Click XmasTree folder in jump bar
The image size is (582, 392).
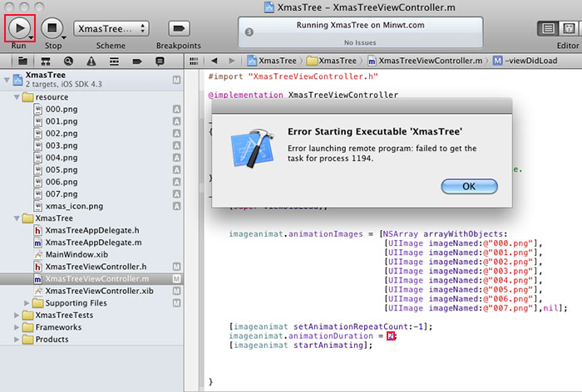pos(332,61)
